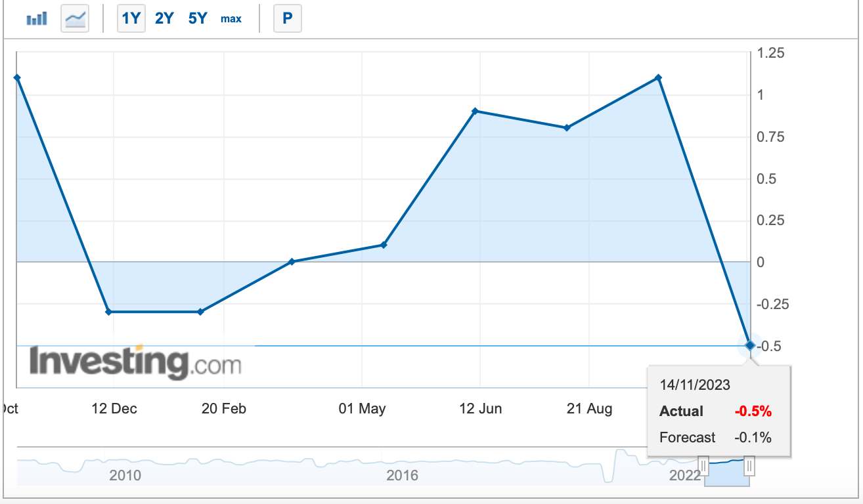Click the 20 Feb axis label
The width and height of the screenshot is (863, 504).
tap(224, 408)
